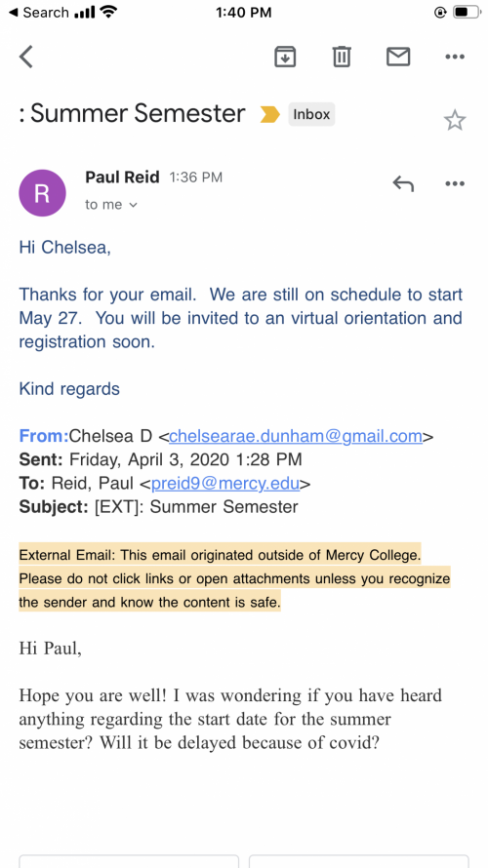Star the Summer Semester email

[x=455, y=120]
